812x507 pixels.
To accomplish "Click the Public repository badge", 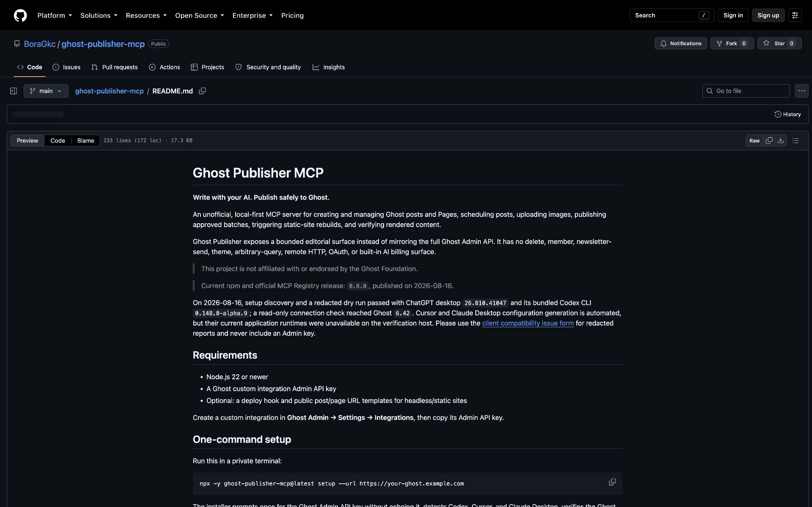I will pyautogui.click(x=159, y=44).
